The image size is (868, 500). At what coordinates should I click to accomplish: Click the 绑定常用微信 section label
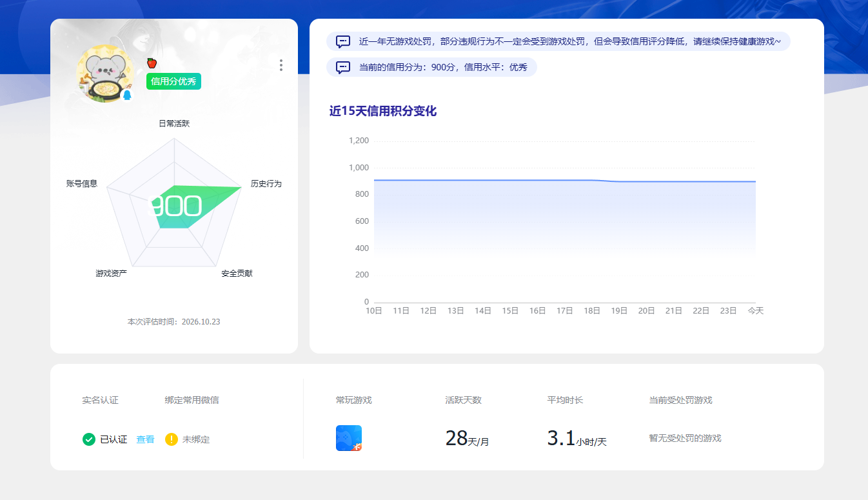(192, 400)
